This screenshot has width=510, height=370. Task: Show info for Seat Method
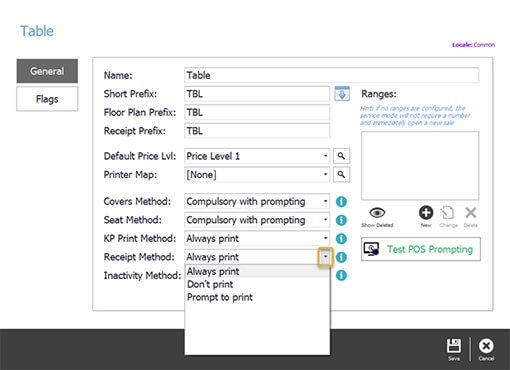341,220
